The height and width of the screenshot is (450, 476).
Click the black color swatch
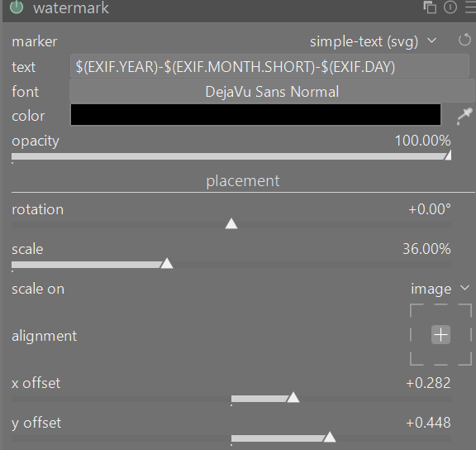click(x=255, y=114)
